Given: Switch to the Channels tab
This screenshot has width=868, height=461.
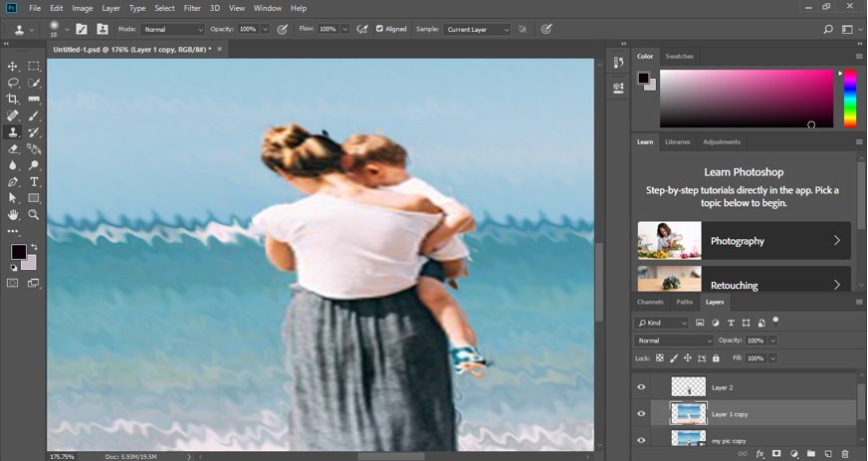Looking at the screenshot, I should pyautogui.click(x=650, y=302).
